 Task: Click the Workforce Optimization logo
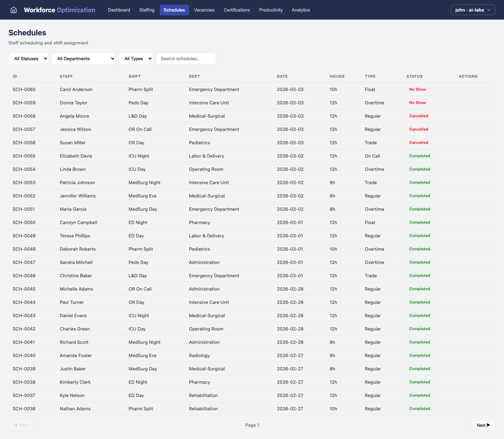click(x=59, y=10)
